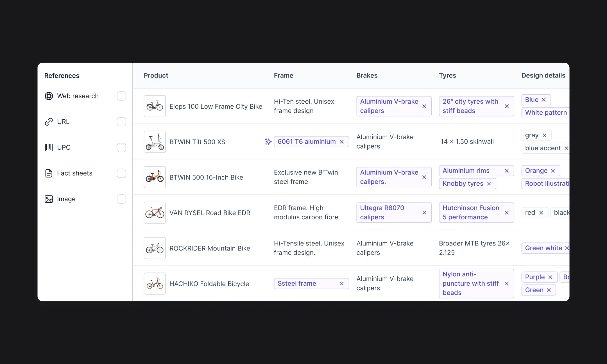Click the 14 × 1.50 skinwall cell

pos(467,142)
